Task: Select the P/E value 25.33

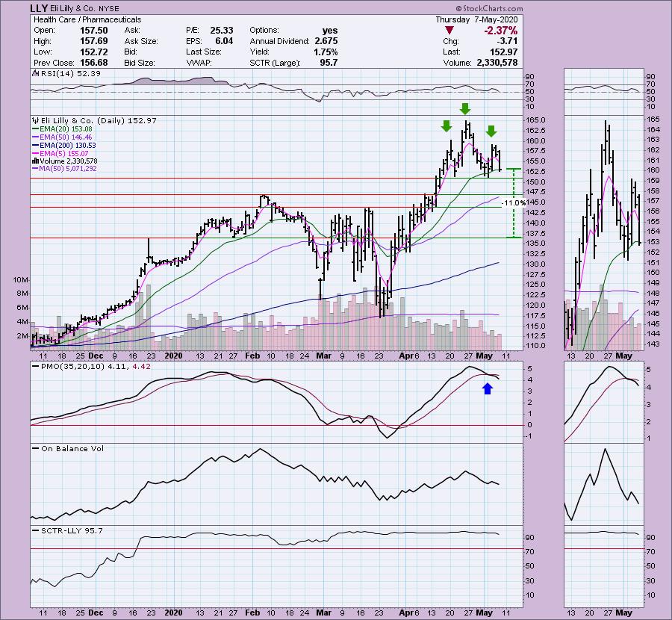Action: pyautogui.click(x=222, y=31)
